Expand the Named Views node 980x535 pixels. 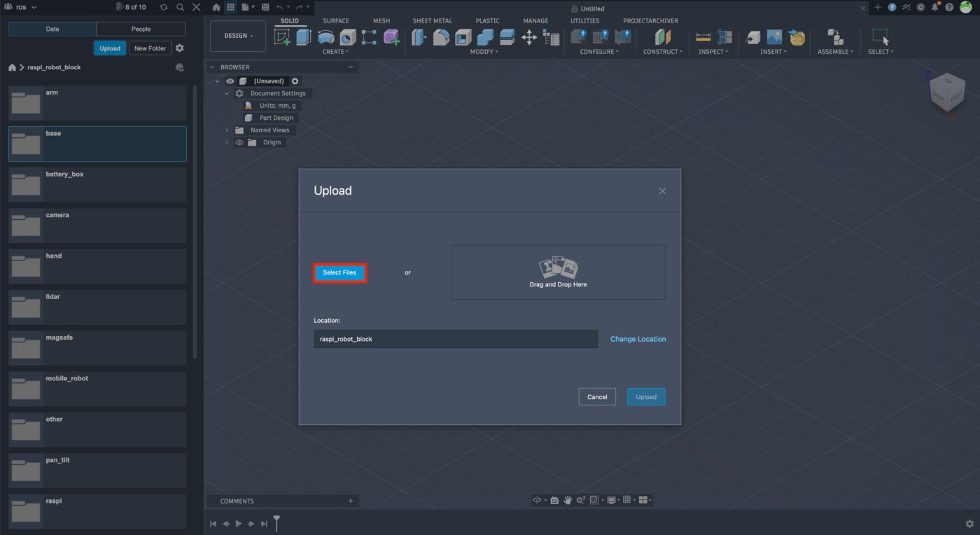click(227, 130)
